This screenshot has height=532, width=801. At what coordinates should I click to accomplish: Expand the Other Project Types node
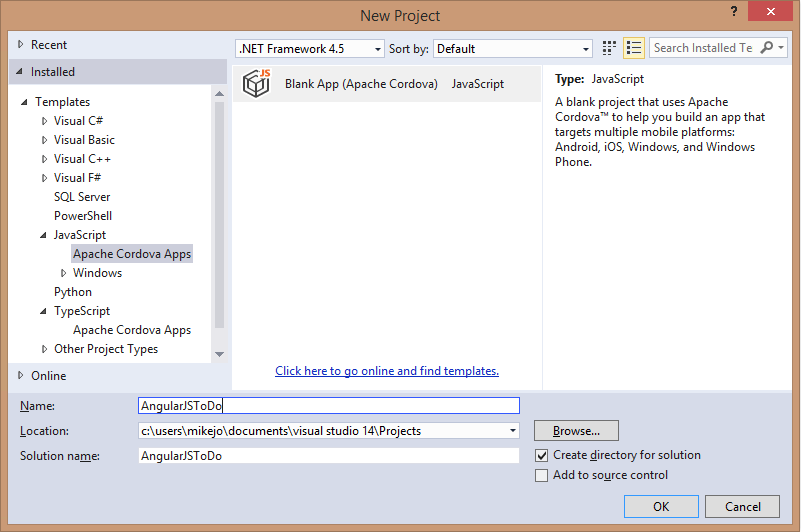(44, 350)
